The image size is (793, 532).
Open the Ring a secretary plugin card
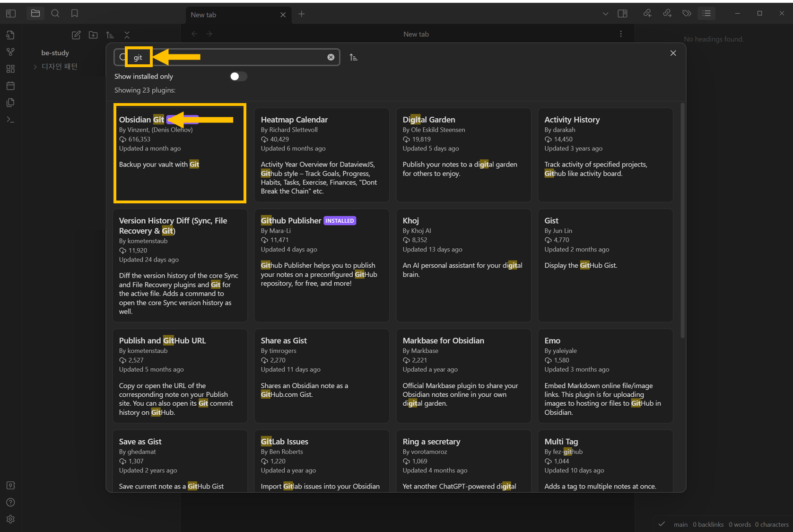[x=463, y=461]
